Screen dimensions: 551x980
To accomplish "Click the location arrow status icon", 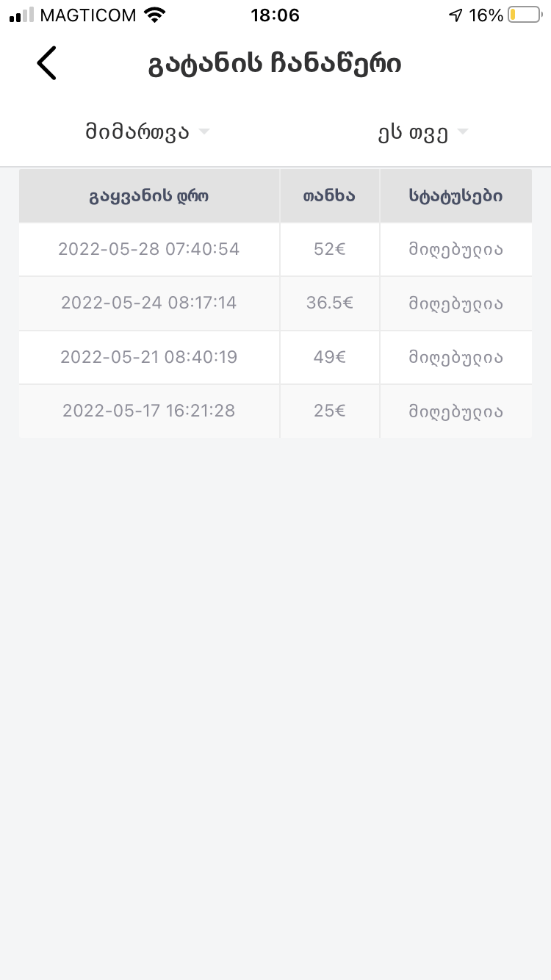I will pyautogui.click(x=456, y=15).
